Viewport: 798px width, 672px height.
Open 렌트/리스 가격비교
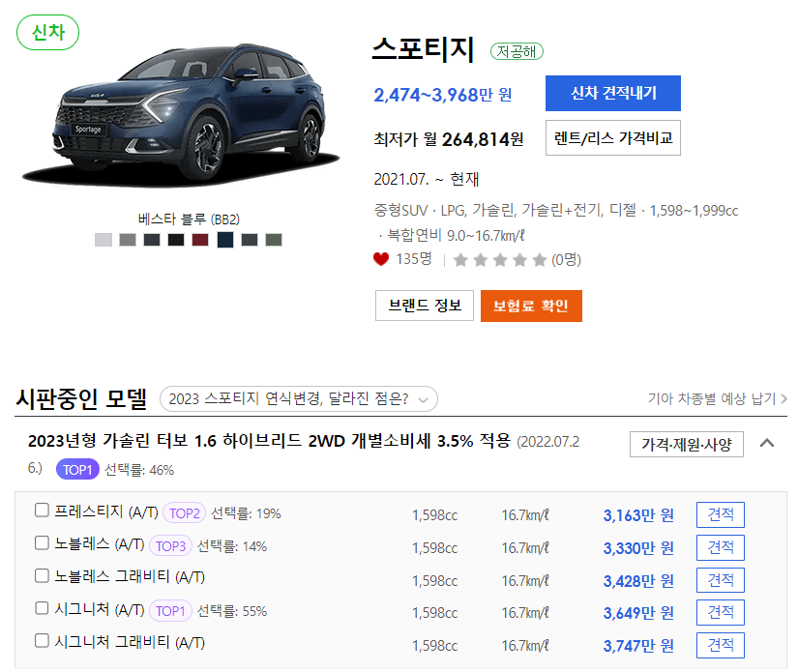[x=612, y=138]
